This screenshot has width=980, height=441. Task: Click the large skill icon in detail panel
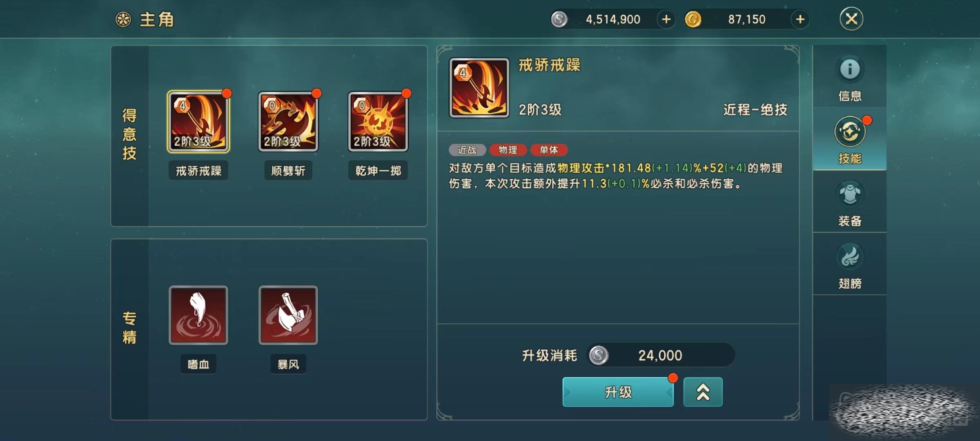479,88
